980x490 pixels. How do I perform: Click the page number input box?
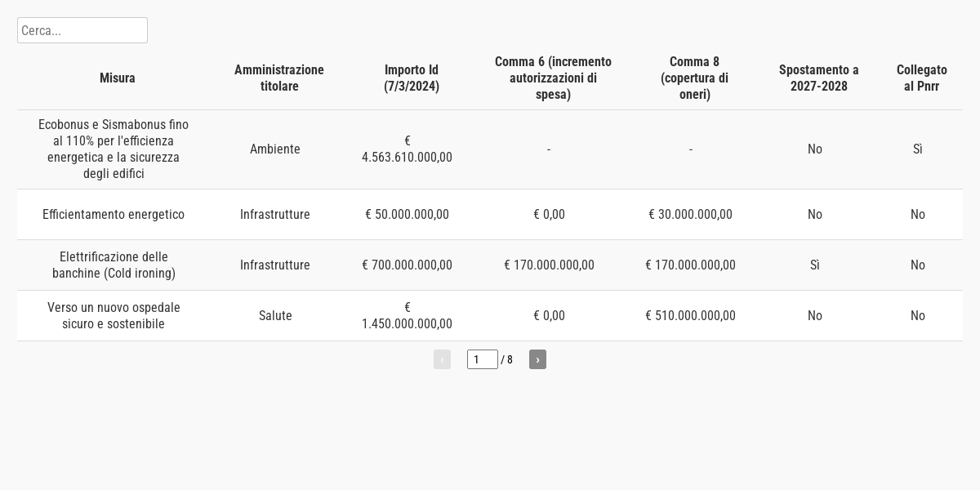click(x=482, y=359)
